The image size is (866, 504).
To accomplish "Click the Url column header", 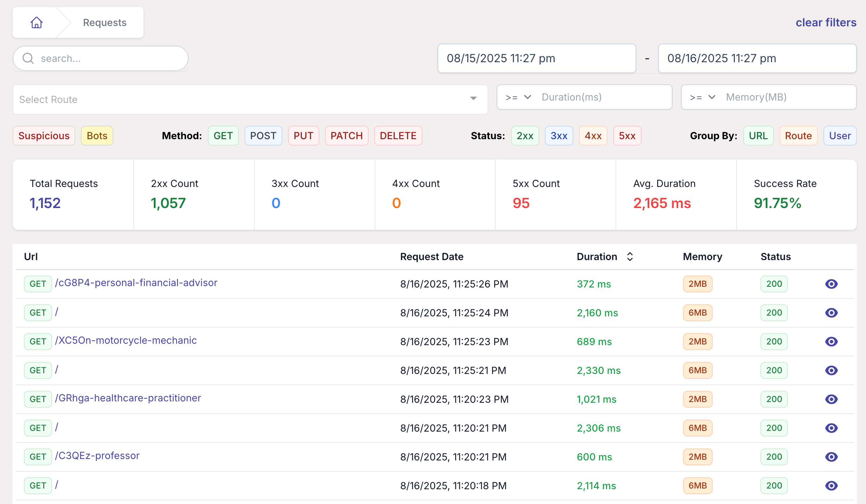I will [31, 257].
